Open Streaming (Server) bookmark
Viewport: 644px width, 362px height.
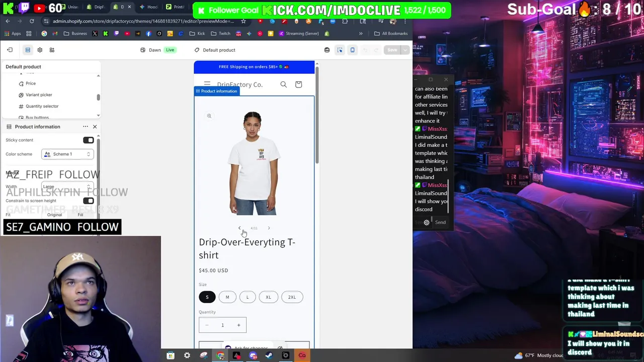click(299, 34)
